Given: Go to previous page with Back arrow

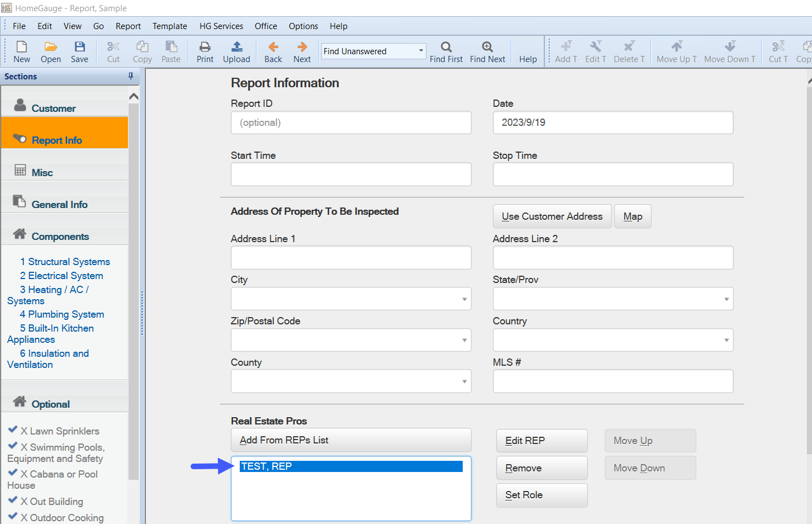Looking at the screenshot, I should (273, 47).
